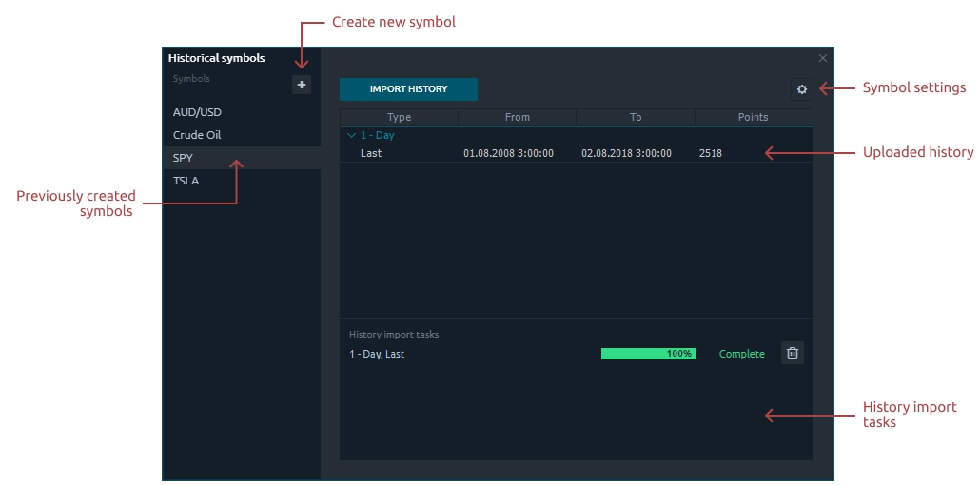Click the 'Symbols' list label
Screen dimensions: 980x485
point(191,79)
